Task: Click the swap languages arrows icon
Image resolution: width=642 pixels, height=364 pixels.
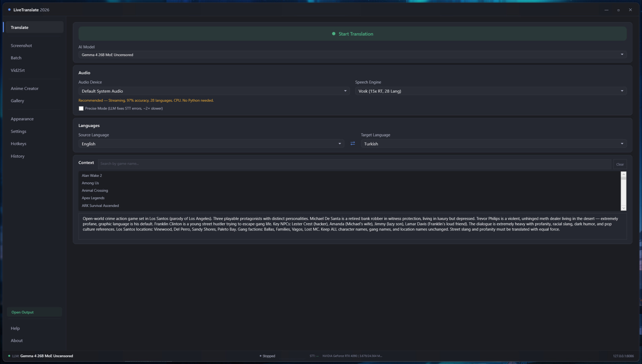Action: click(352, 144)
